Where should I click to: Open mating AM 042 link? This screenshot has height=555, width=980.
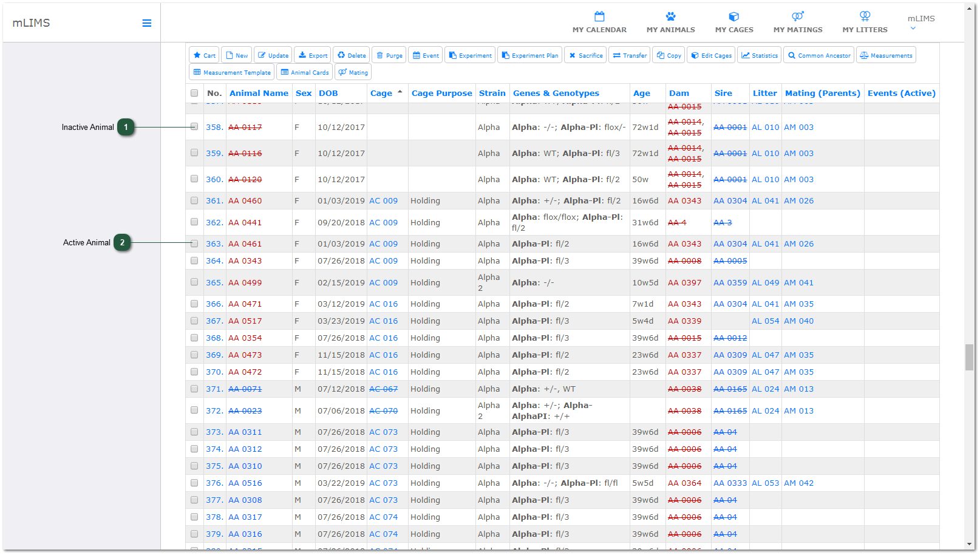pyautogui.click(x=798, y=483)
